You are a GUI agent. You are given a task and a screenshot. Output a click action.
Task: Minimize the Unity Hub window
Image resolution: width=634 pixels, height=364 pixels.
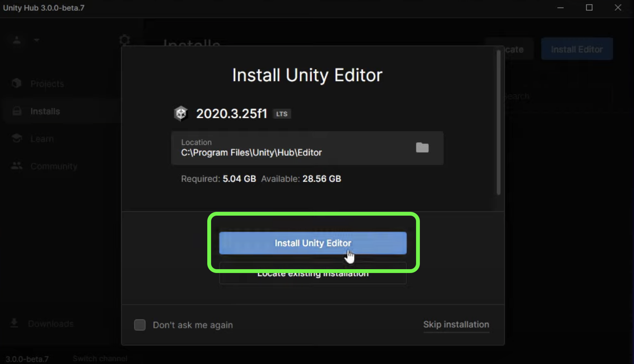point(561,8)
